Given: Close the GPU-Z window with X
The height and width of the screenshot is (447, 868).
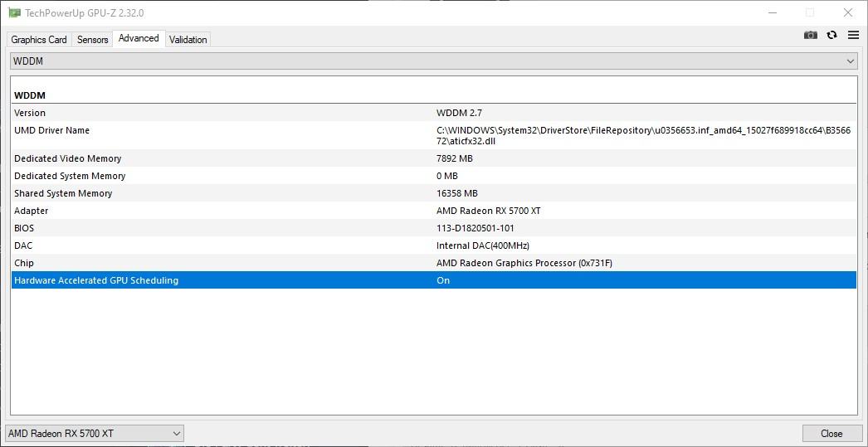Looking at the screenshot, I should 848,12.
